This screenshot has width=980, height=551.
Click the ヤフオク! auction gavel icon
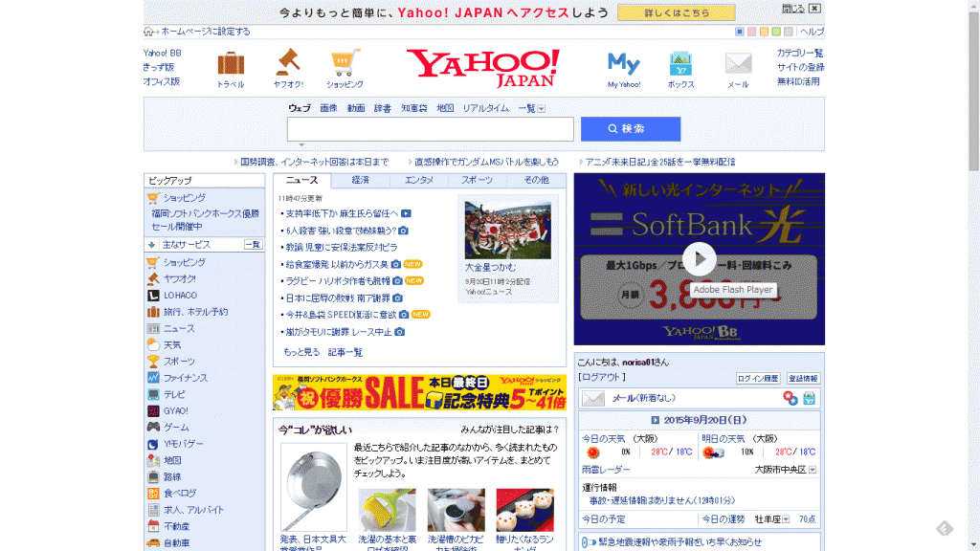pyautogui.click(x=287, y=63)
